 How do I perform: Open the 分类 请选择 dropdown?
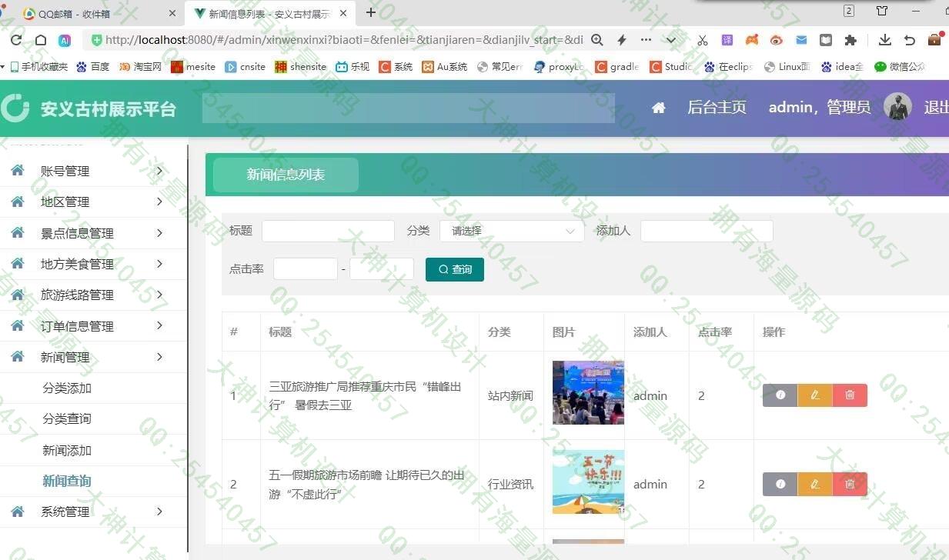512,231
